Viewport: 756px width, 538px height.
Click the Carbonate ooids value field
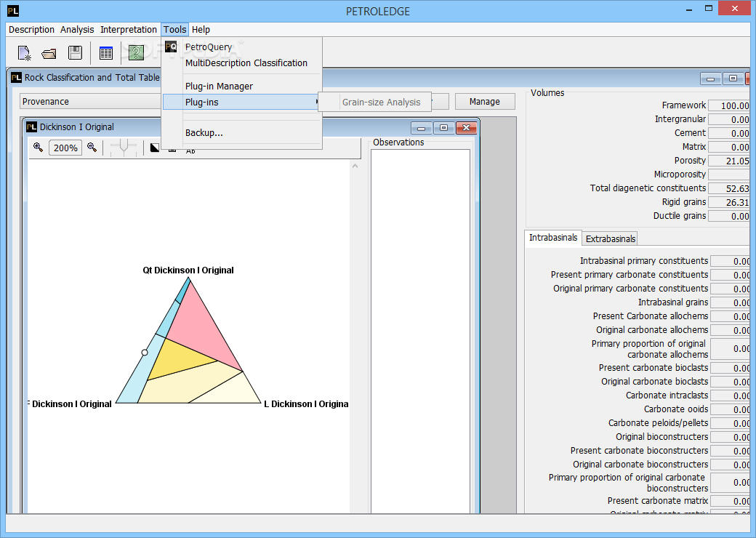point(730,409)
